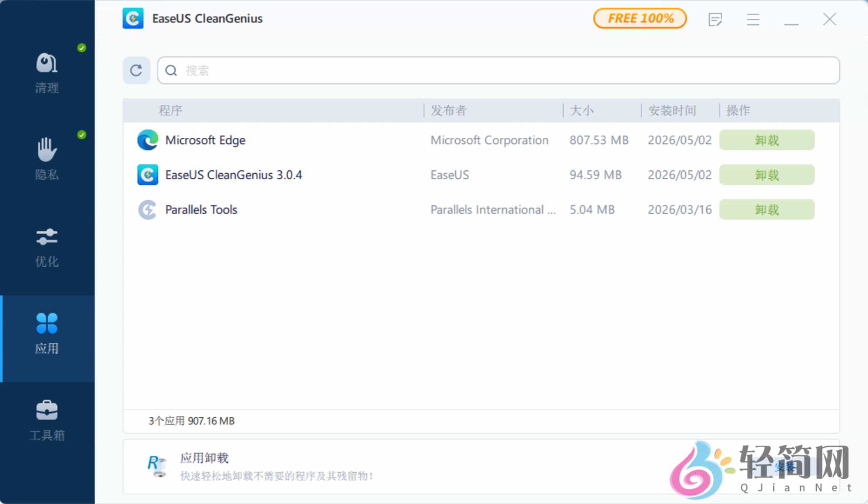Open the feedback note icon
The width and height of the screenshot is (868, 504).
(715, 19)
